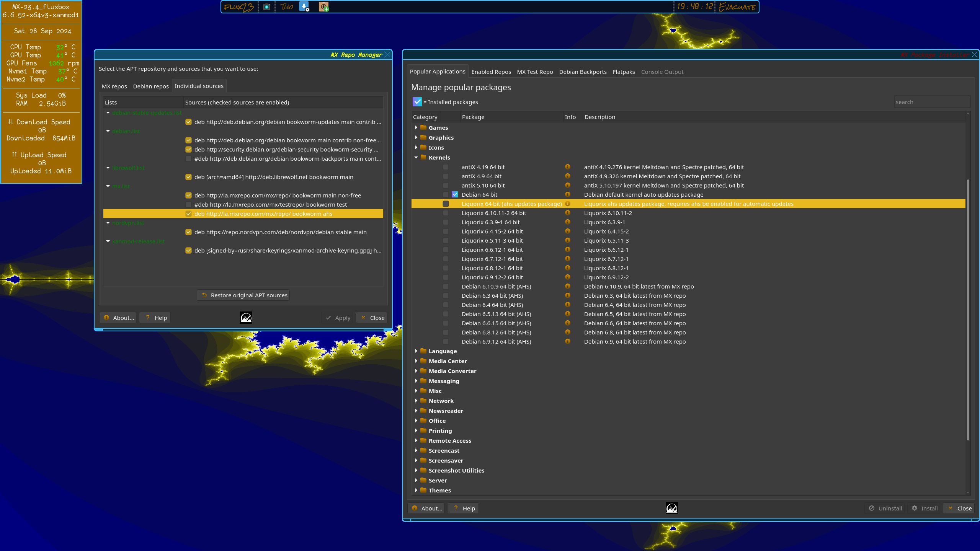The height and width of the screenshot is (551, 980).
Task: Collapse the nordvpn.list tree entry
Action: coord(108,223)
